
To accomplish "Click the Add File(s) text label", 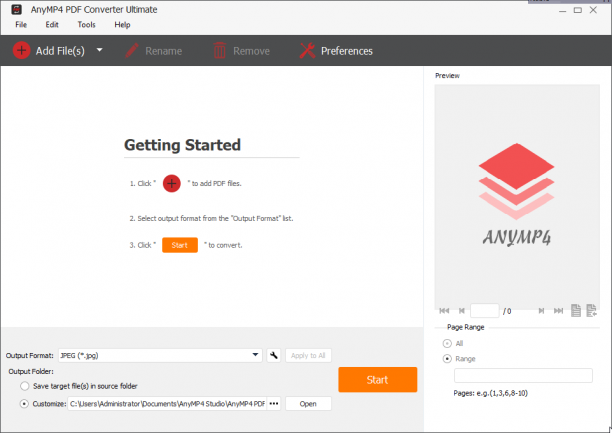I will 60,51.
